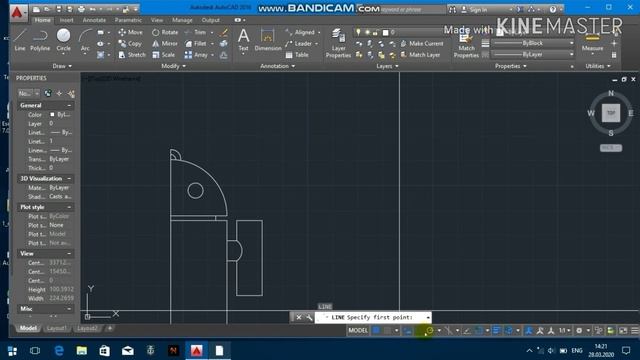Viewport: 640px width, 360px height.
Task: Click the Text annotation tool
Action: (243, 40)
